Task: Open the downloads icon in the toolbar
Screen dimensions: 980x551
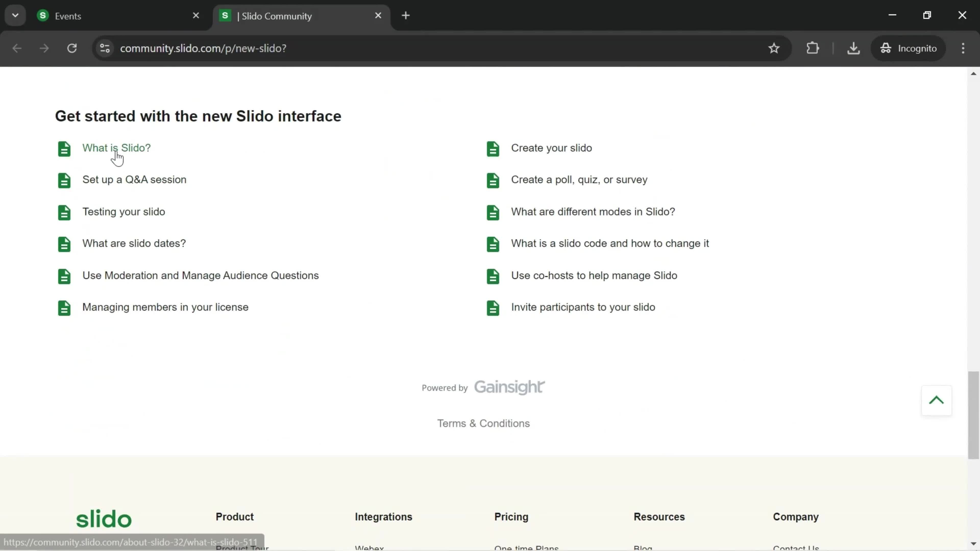Action: (x=854, y=48)
